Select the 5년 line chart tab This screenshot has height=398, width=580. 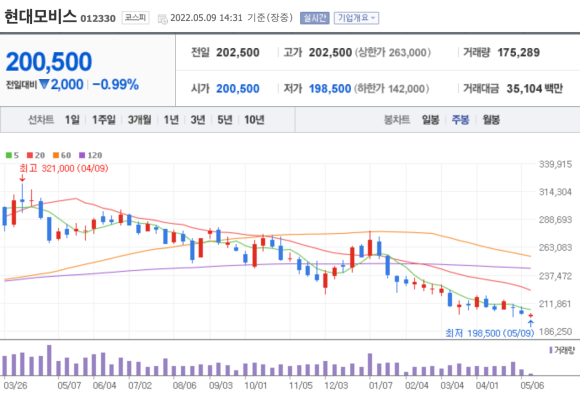click(x=225, y=120)
